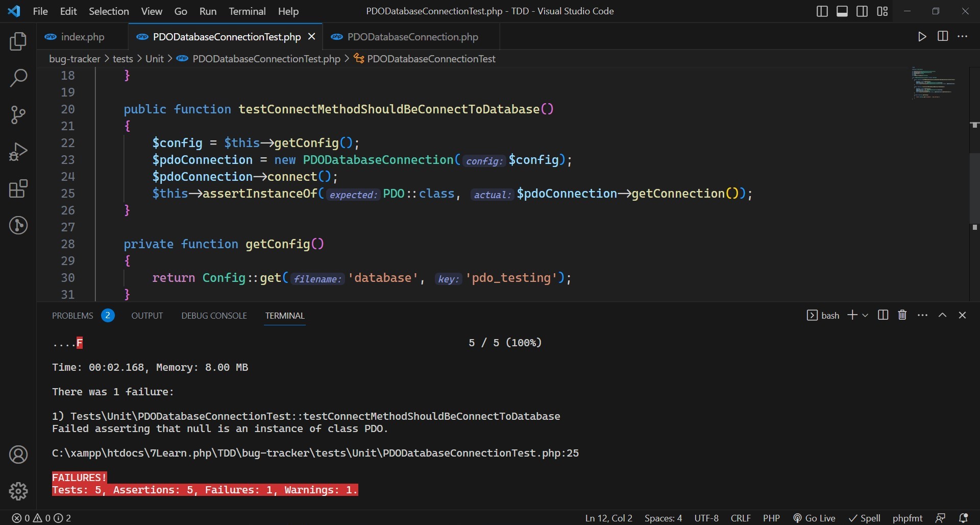980x525 pixels.
Task: Open the Customize Layout icon
Action: tap(883, 11)
